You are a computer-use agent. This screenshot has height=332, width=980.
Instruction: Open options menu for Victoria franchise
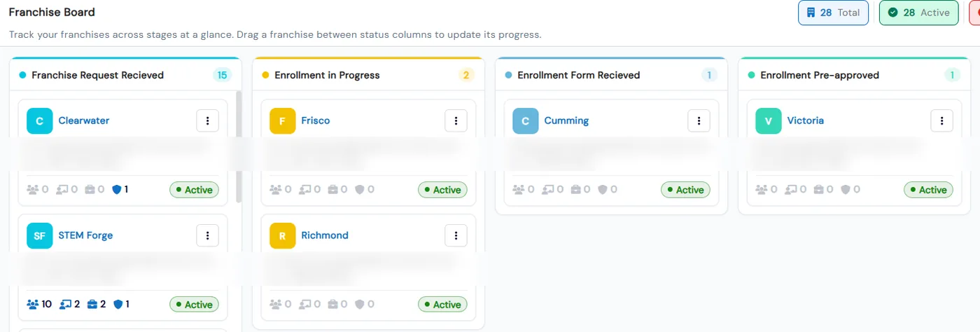[941, 120]
